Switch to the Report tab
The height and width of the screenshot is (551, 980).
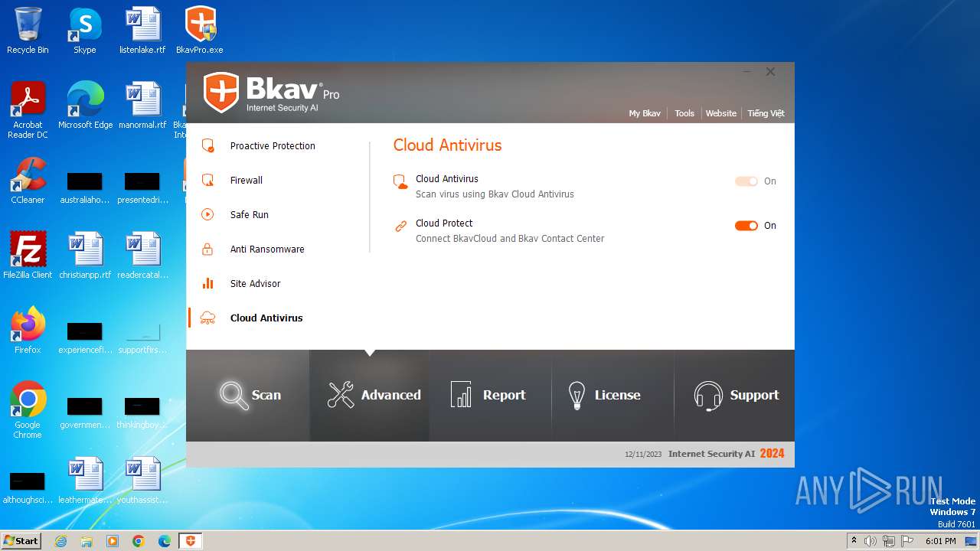pos(491,396)
